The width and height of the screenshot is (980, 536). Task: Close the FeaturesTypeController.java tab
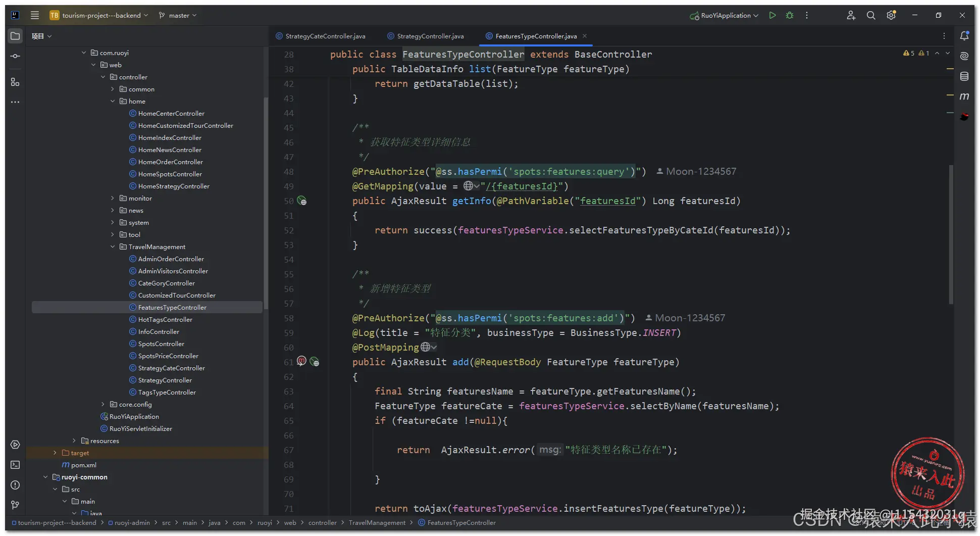585,36
